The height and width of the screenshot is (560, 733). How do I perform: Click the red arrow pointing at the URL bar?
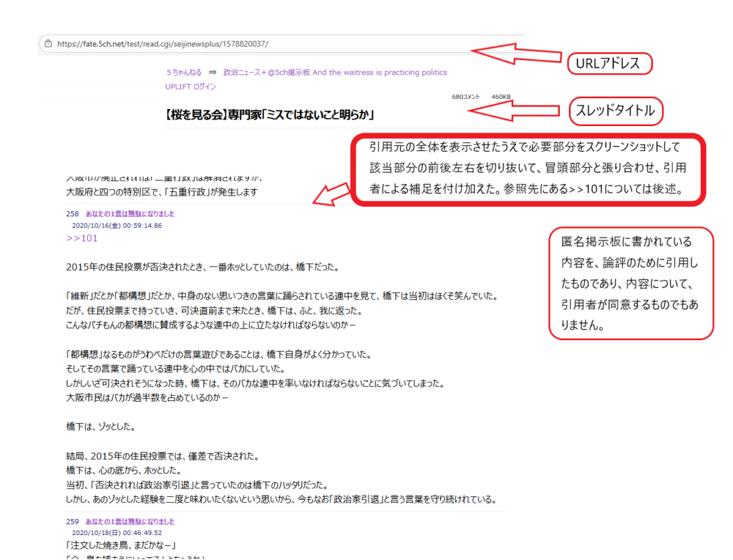515,52
